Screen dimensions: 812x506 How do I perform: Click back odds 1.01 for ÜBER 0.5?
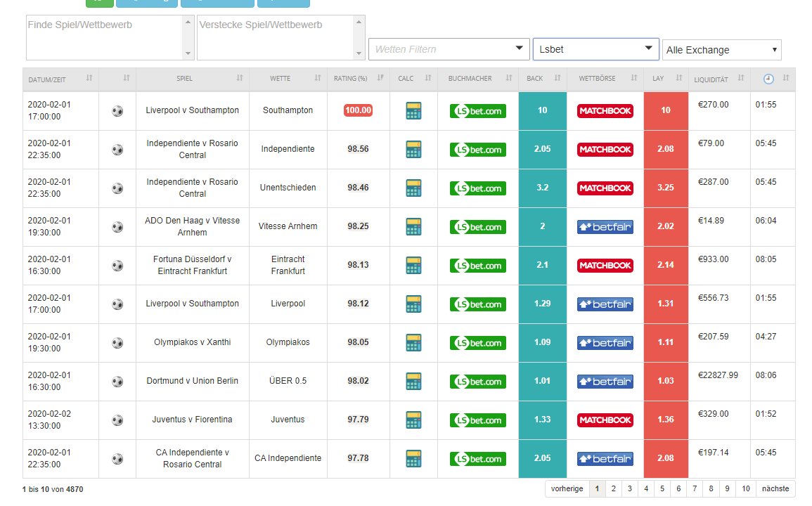(x=542, y=381)
